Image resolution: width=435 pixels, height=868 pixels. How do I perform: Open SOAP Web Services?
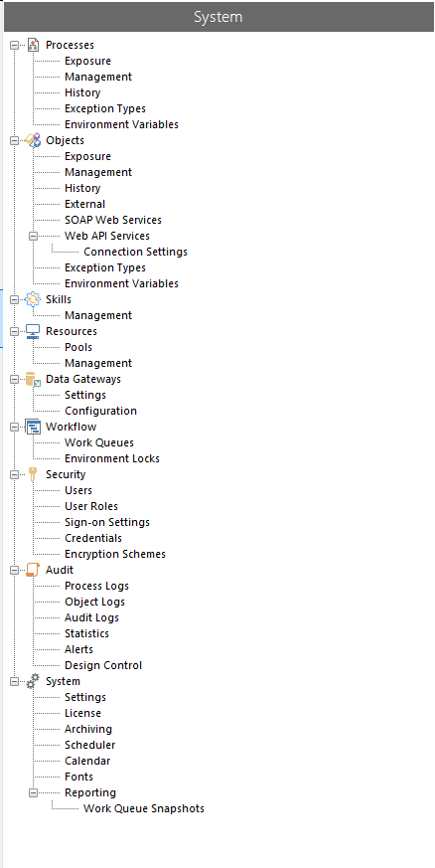tap(113, 220)
